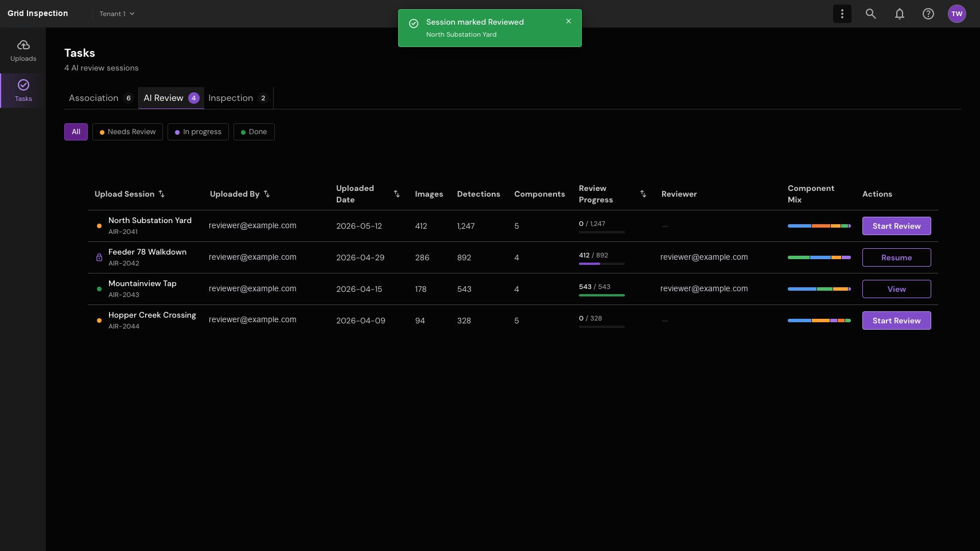Sort by Uploaded By column arrows
This screenshot has height=551, width=980.
point(267,194)
